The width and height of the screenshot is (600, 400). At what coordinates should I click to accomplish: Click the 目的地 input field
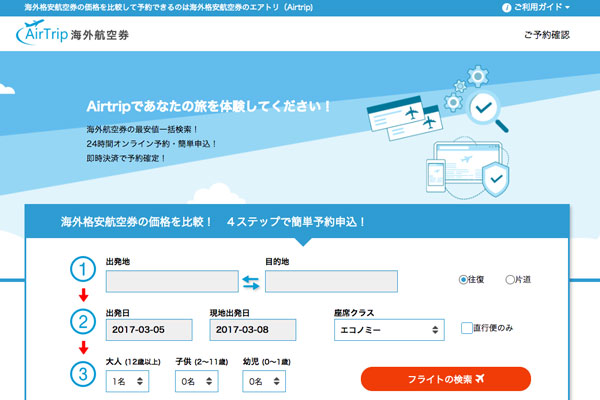[x=331, y=281]
